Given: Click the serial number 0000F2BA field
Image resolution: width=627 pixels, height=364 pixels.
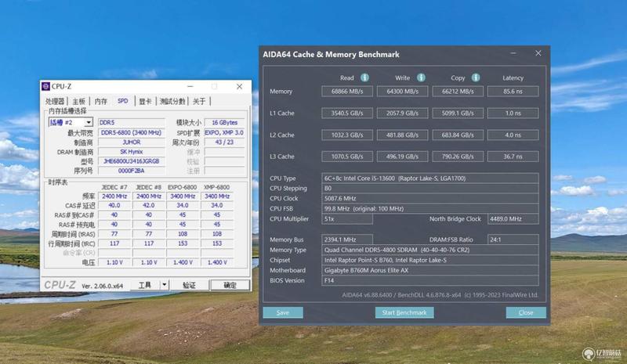Looking at the screenshot, I should click(132, 171).
